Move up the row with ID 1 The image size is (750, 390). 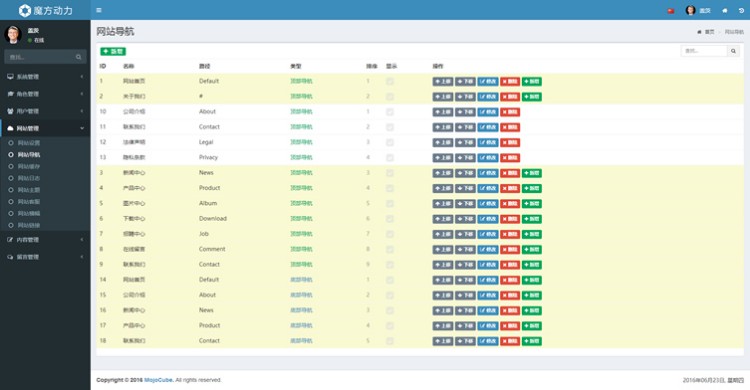[x=443, y=81]
